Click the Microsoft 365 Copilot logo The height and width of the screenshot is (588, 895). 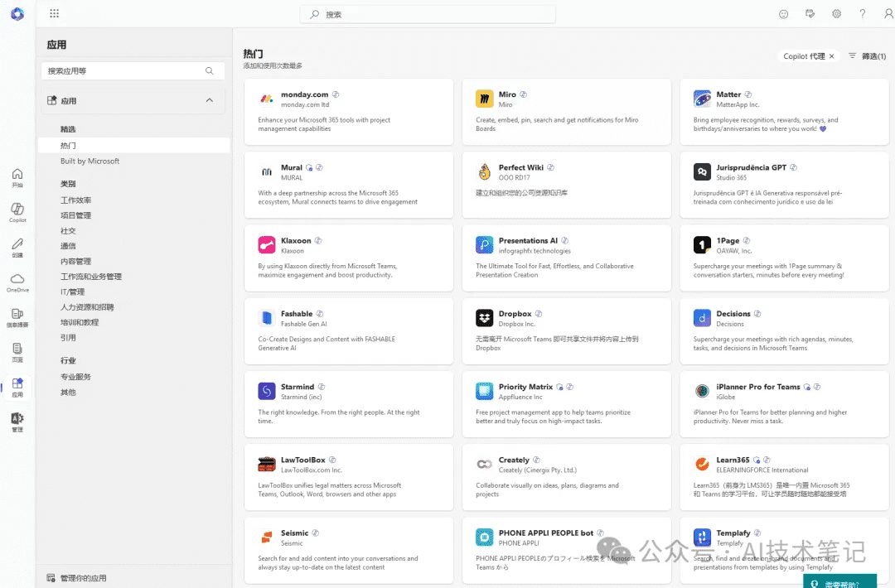(17, 14)
